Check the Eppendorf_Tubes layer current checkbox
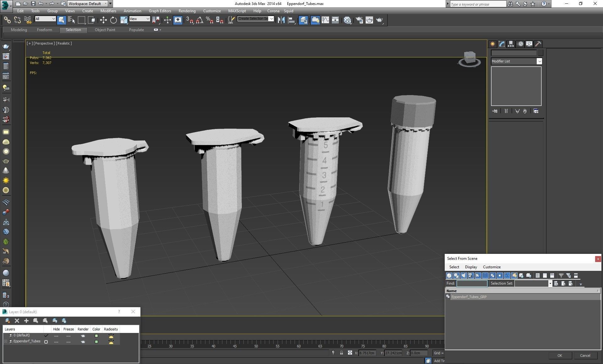Viewport: 603px width, 364px height. tap(46, 342)
